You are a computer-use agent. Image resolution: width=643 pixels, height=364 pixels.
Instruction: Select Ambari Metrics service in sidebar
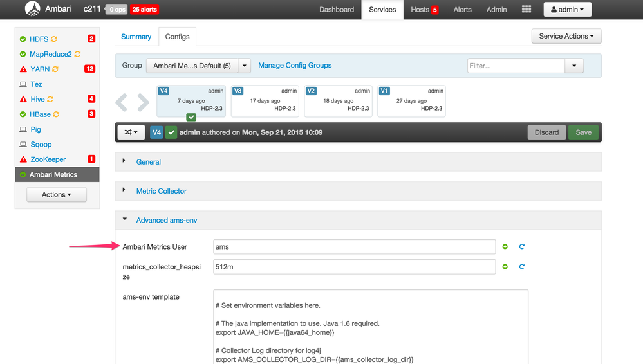coord(57,175)
